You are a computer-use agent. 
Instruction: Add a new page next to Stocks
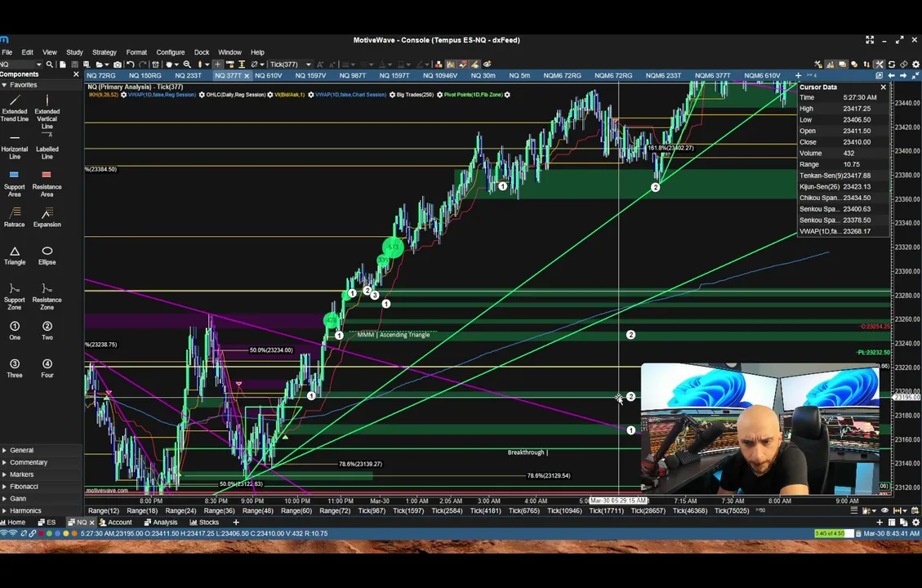[x=236, y=522]
